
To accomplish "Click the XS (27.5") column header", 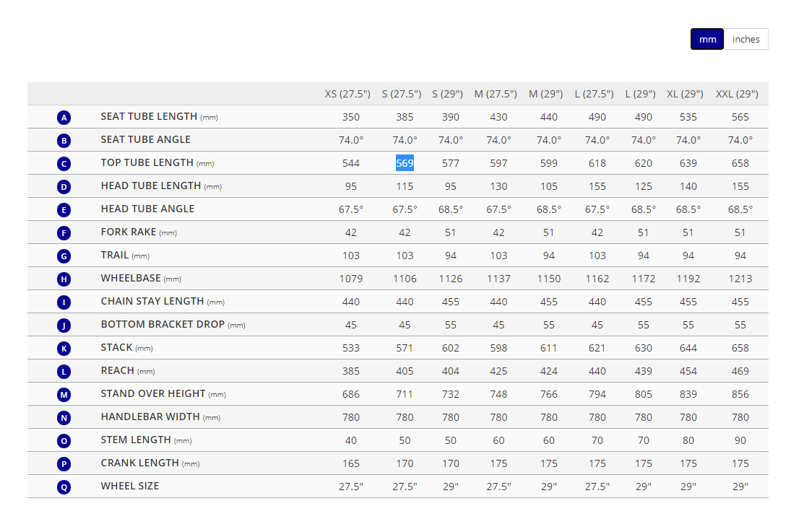I will 347,94.
